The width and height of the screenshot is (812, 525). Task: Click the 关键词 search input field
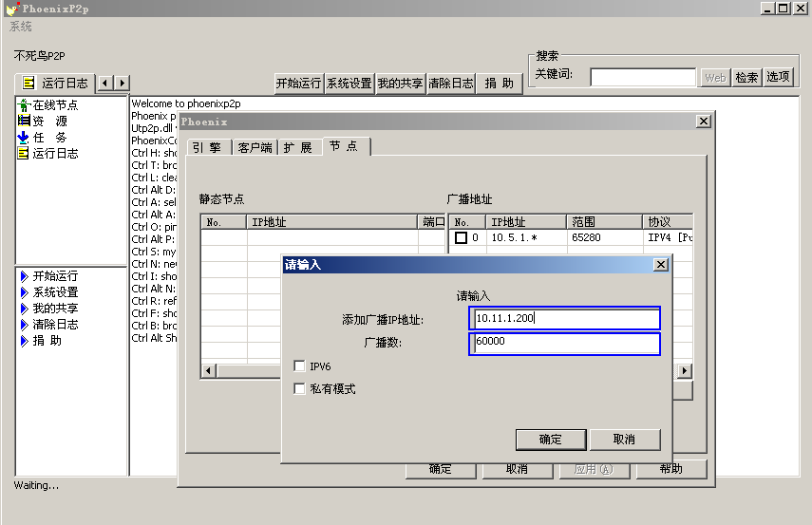click(x=643, y=77)
